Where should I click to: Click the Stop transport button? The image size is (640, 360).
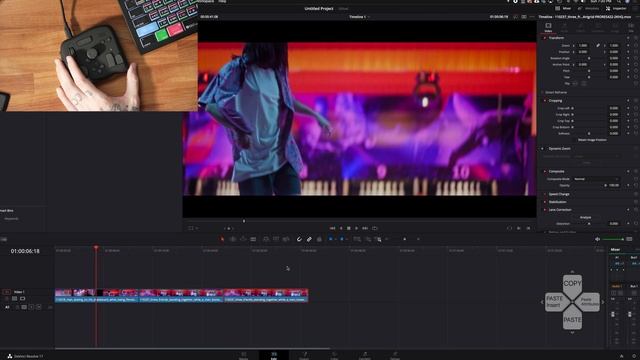[349, 228]
